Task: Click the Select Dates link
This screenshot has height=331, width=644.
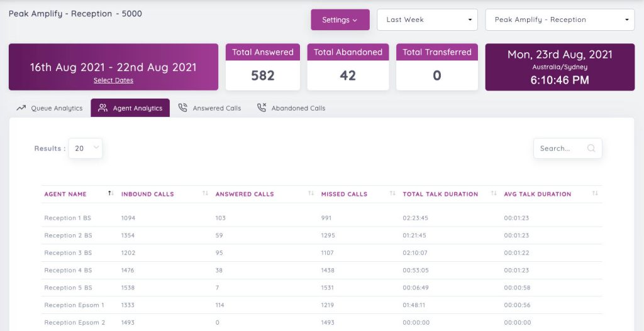Action: click(113, 80)
